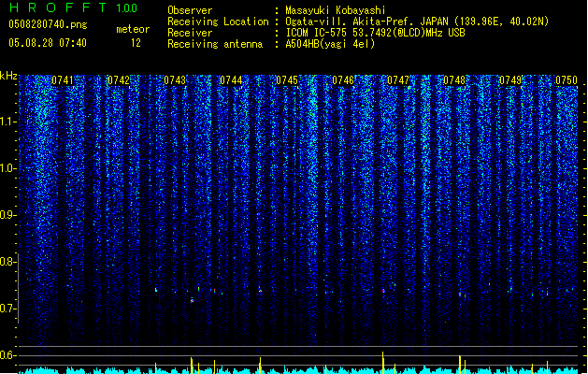
Task: Click the 0.9 kHz axis label
Action: (x=8, y=215)
